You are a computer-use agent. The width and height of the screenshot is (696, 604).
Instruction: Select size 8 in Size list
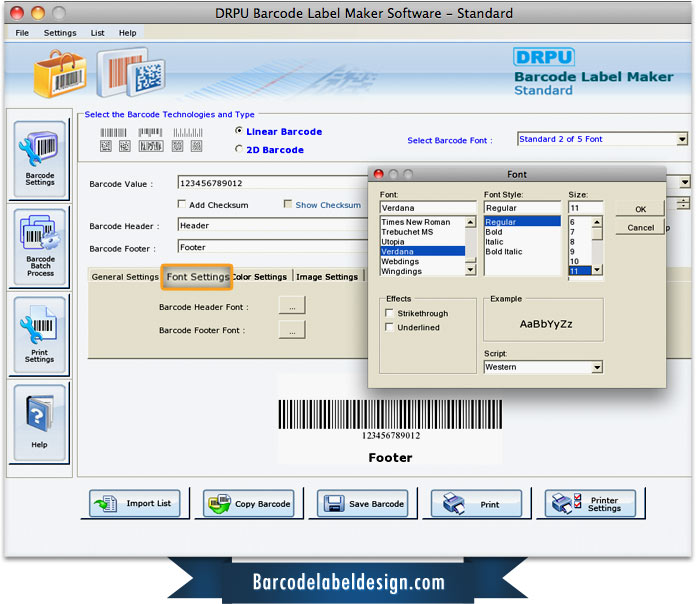coord(580,242)
